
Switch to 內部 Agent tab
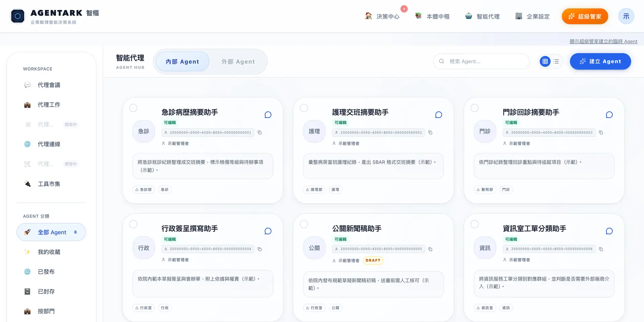182,61
